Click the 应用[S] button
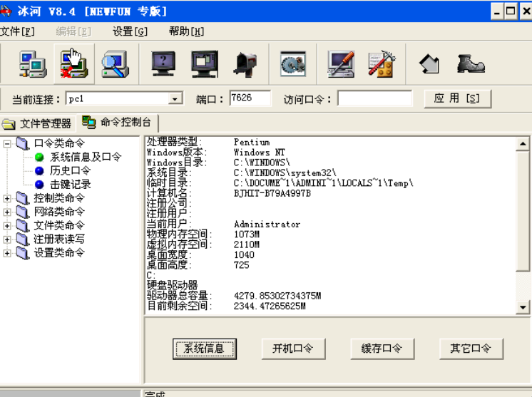532x397 pixels. click(x=457, y=98)
